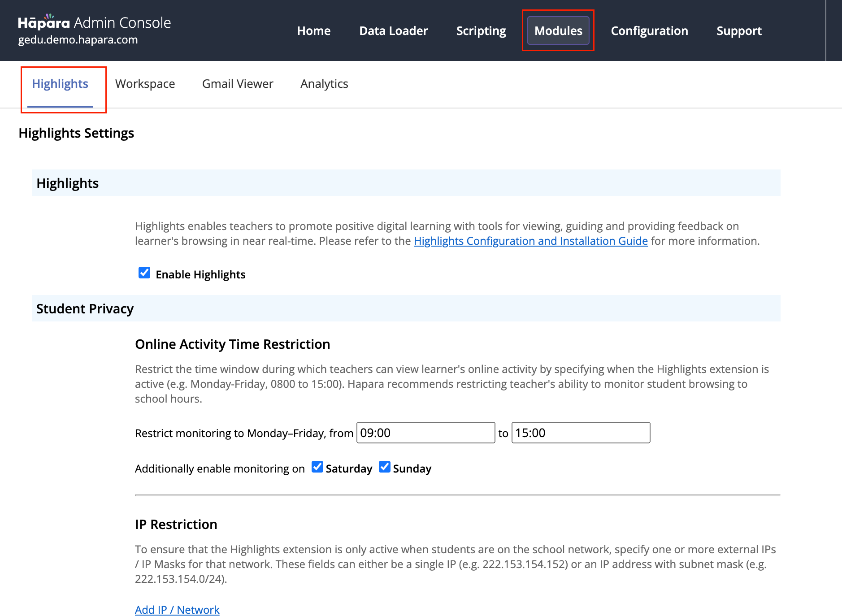Navigate to Data Loader
Viewport: 842px width, 616px height.
coord(393,30)
